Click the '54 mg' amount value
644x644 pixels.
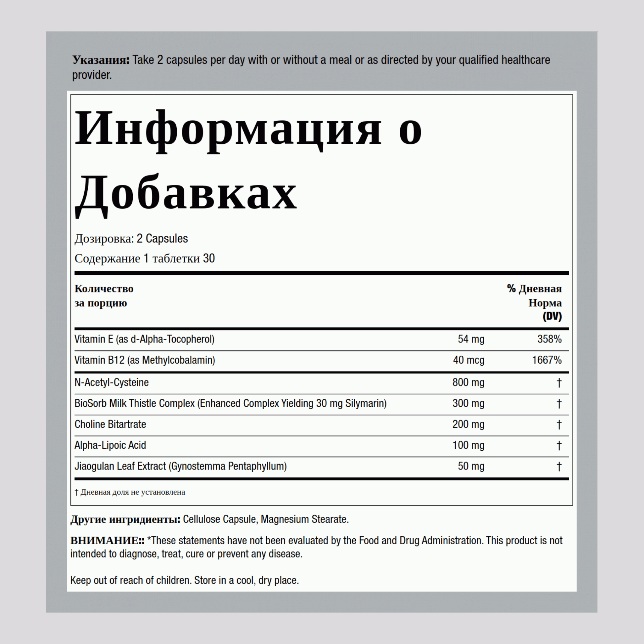point(471,339)
